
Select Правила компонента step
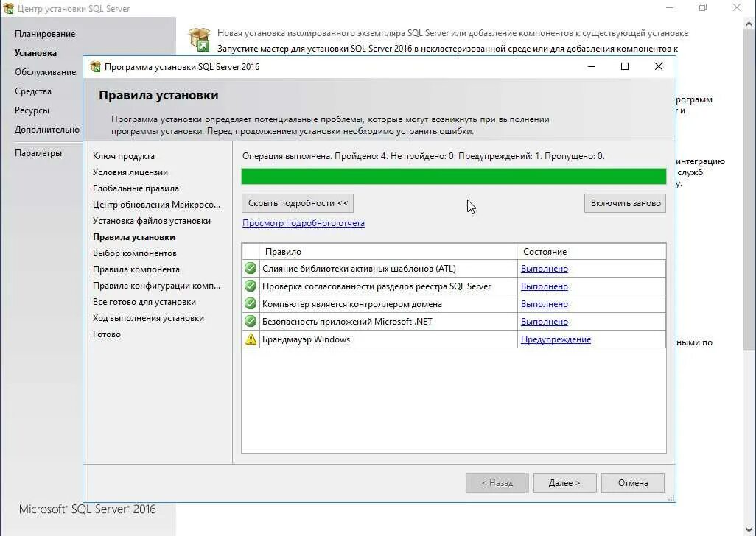pos(136,269)
